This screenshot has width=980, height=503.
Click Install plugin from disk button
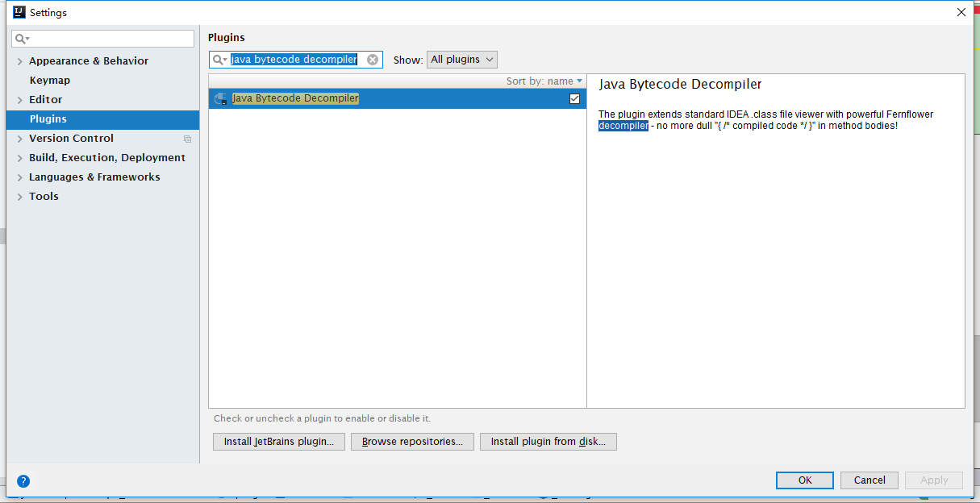[x=548, y=442]
